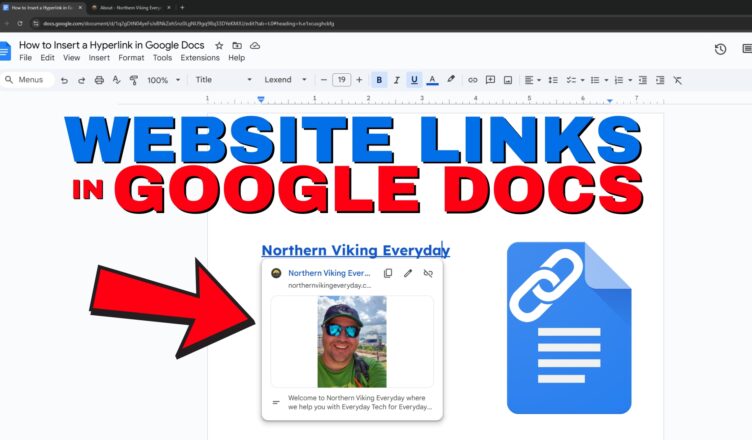Remove link with the unlink icon
This screenshot has width=752, height=440.
pyautogui.click(x=428, y=273)
